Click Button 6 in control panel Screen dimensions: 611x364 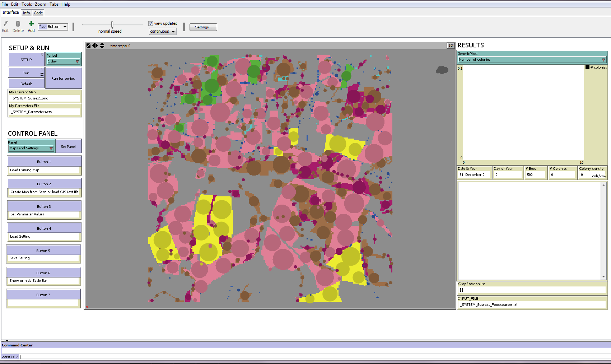click(x=43, y=273)
